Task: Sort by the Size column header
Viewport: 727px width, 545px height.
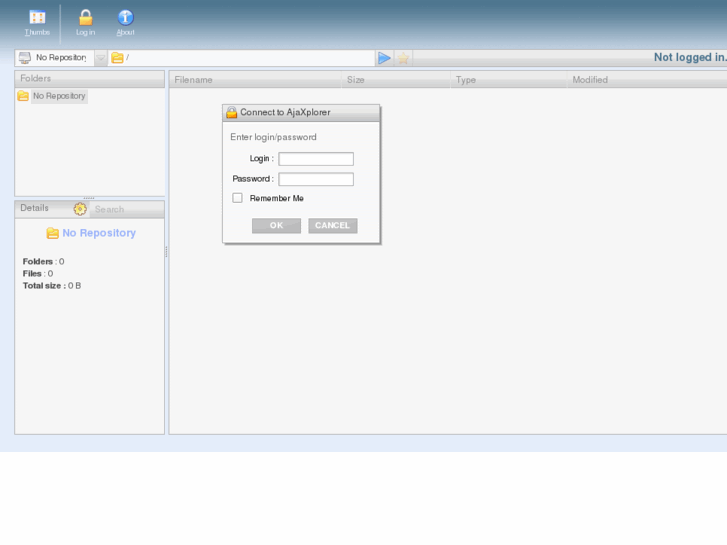Action: pos(396,80)
